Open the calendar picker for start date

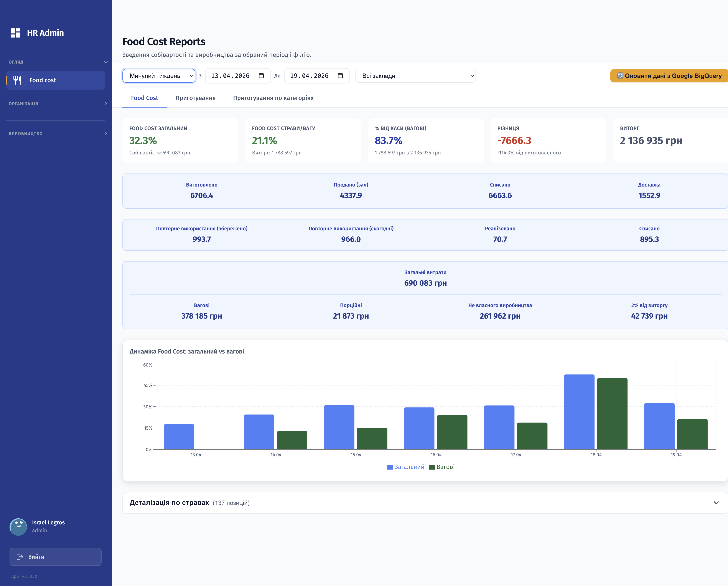[x=261, y=76]
